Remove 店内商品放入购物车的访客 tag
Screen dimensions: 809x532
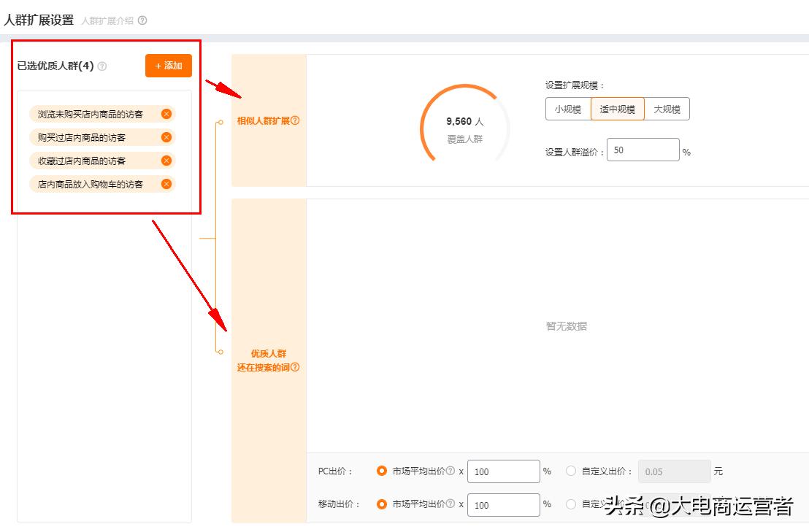tap(166, 184)
